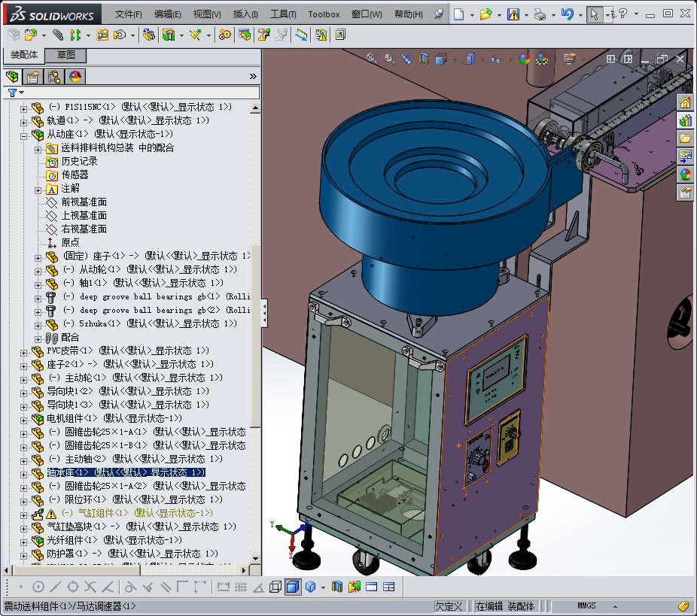Click the Bill of Materials icon
This screenshot has height=616, width=697.
click(x=245, y=35)
